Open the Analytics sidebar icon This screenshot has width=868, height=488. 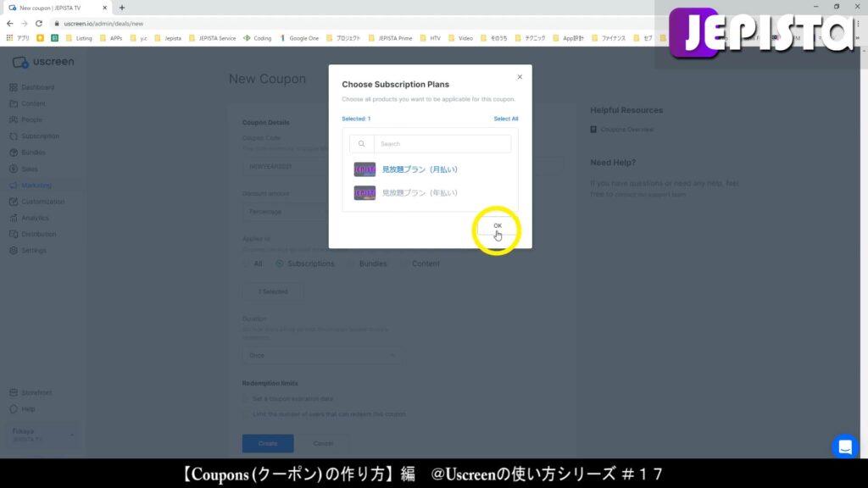point(14,218)
